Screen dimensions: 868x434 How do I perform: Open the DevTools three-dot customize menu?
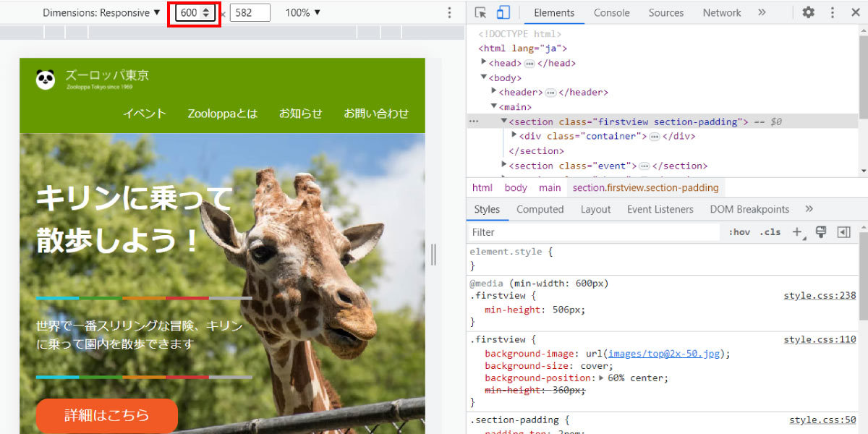point(833,12)
